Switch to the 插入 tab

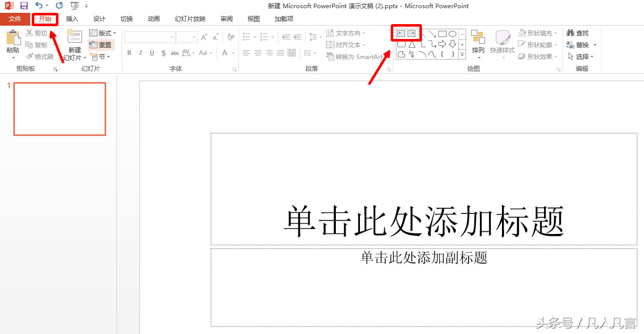coord(72,19)
